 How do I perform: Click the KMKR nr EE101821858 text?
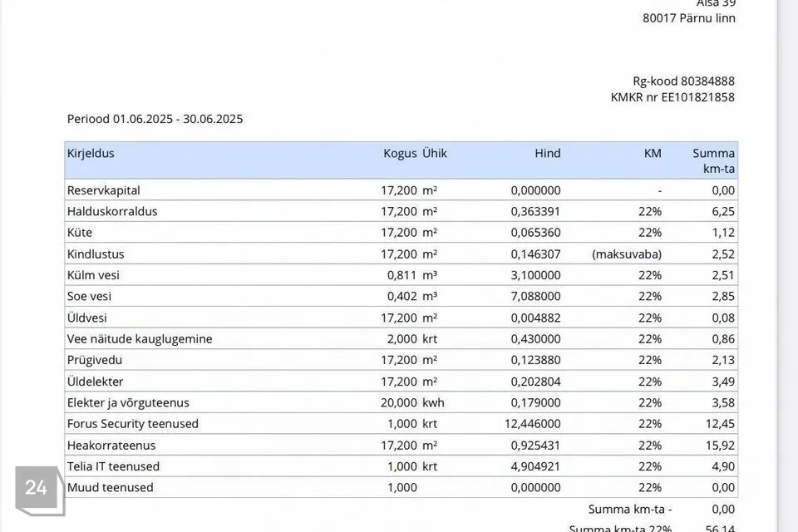[672, 97]
